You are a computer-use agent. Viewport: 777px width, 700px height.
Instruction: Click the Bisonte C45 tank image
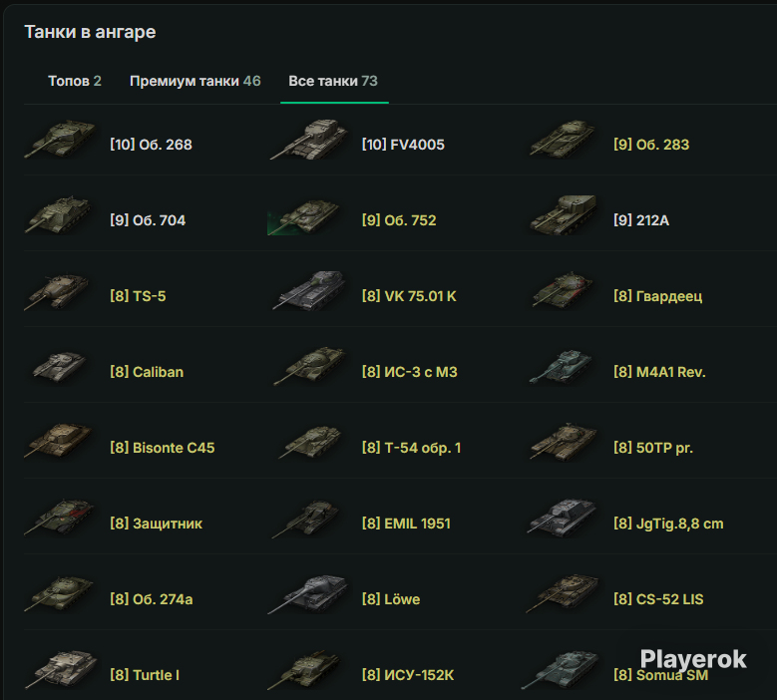click(x=60, y=441)
